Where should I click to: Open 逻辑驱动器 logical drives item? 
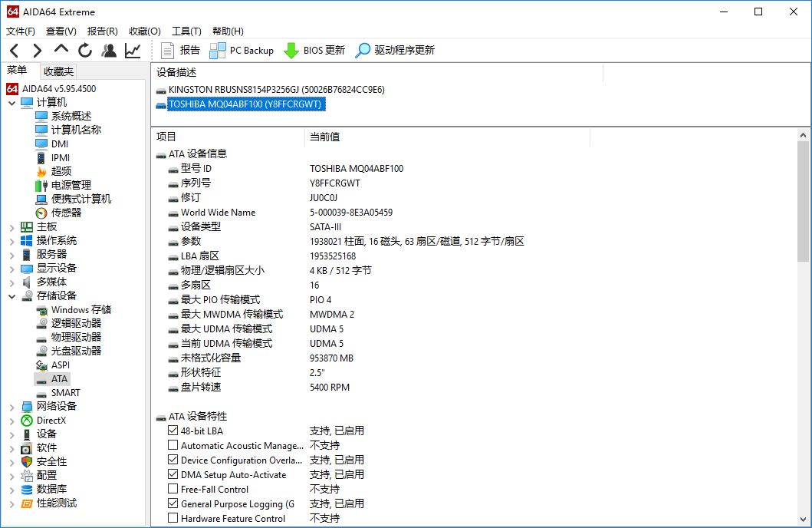pos(68,323)
